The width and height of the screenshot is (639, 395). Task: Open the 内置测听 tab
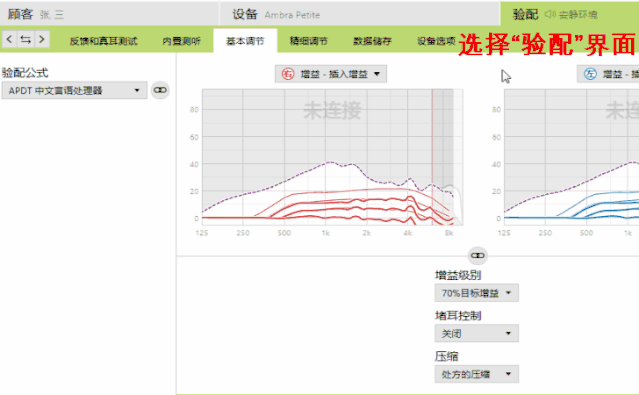[x=182, y=41]
